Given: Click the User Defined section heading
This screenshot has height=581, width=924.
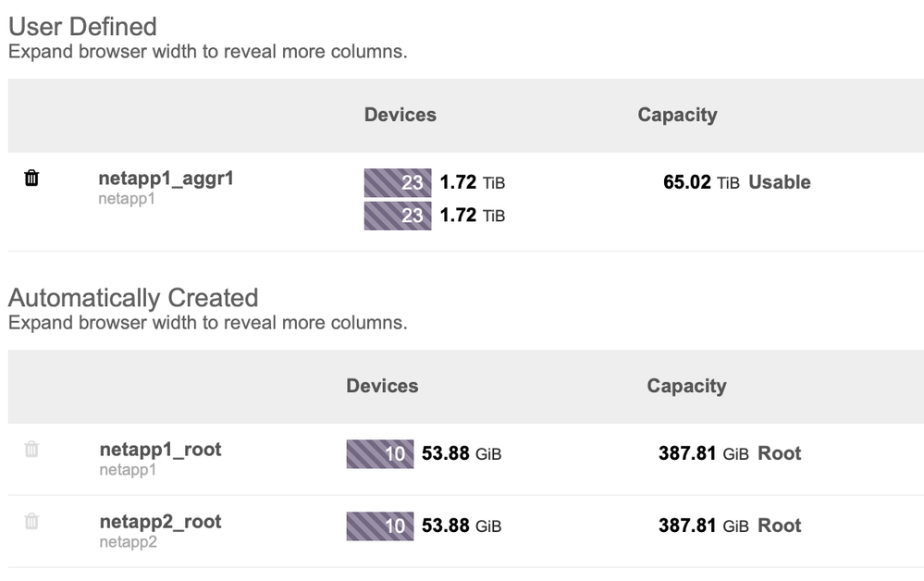Looking at the screenshot, I should [82, 26].
